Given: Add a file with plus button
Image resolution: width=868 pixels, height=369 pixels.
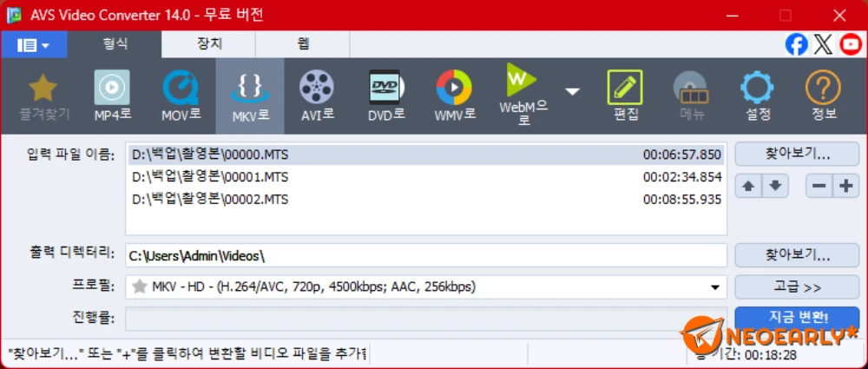Looking at the screenshot, I should click(845, 186).
